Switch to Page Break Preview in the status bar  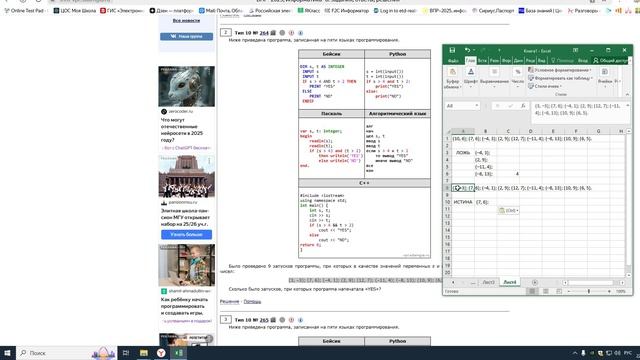click(x=559, y=291)
